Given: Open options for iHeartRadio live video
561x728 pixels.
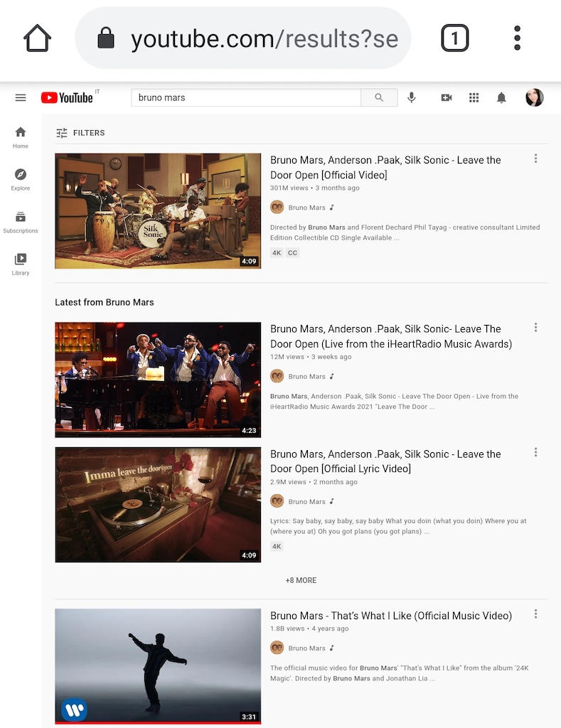Looking at the screenshot, I should pyautogui.click(x=535, y=328).
